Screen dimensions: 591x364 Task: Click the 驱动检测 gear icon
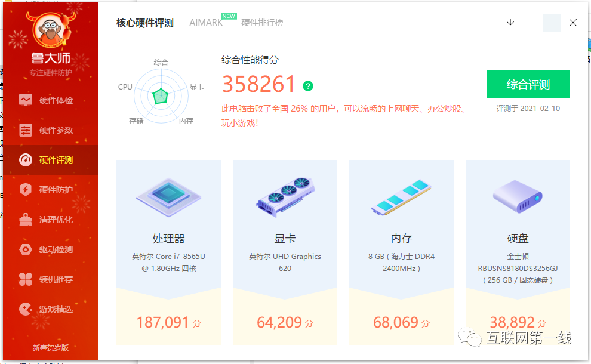[26, 249]
